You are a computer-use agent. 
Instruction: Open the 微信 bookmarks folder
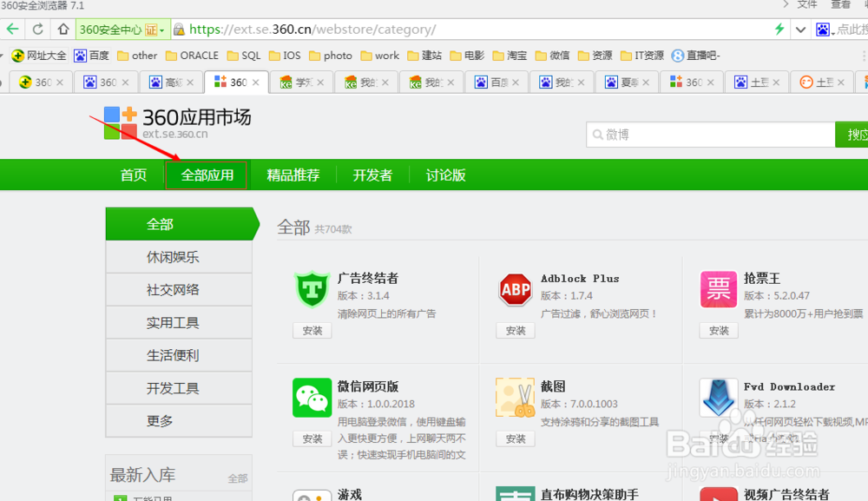(x=552, y=56)
